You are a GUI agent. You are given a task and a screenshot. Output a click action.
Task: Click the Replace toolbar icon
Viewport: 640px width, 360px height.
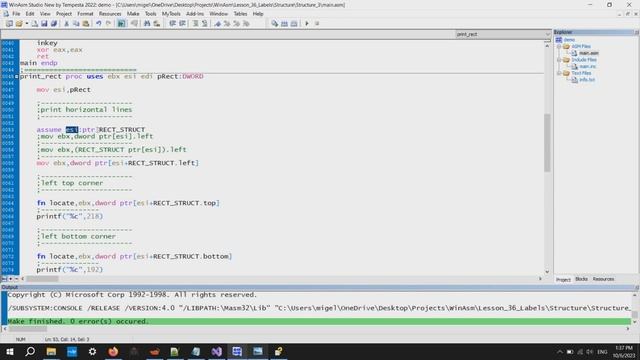click(x=156, y=24)
